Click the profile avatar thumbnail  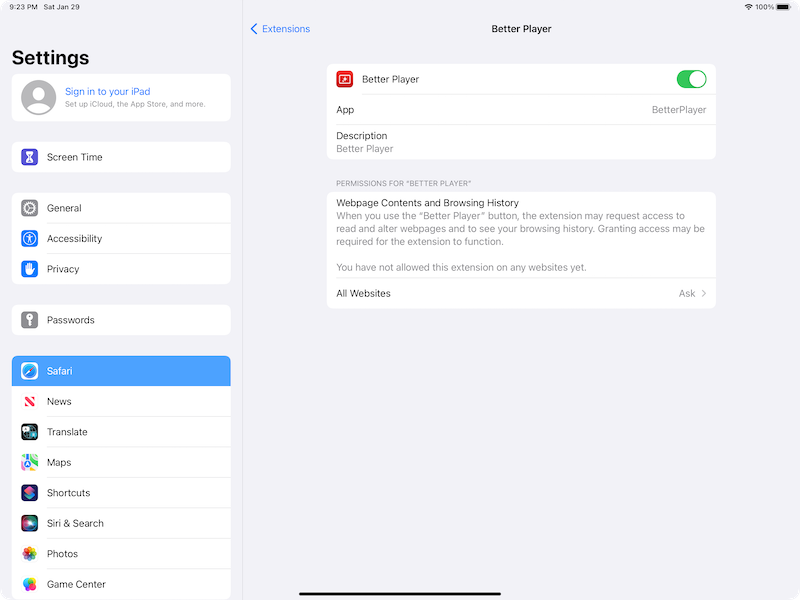39,97
